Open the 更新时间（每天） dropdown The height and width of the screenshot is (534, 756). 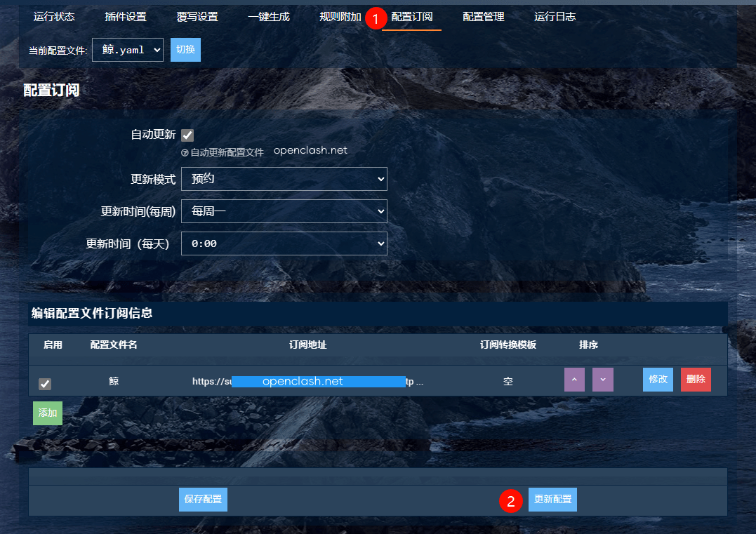coord(284,243)
